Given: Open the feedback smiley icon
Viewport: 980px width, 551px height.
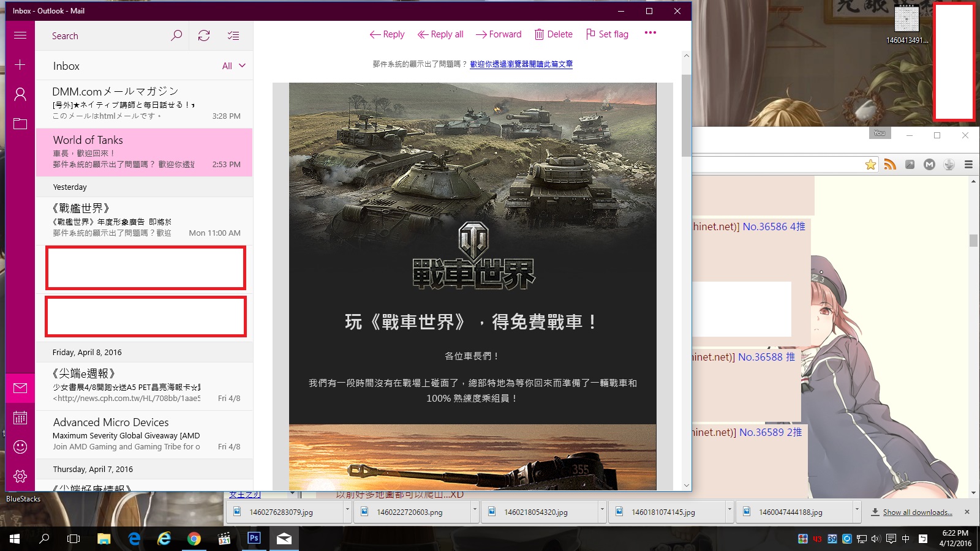Looking at the screenshot, I should tap(20, 447).
